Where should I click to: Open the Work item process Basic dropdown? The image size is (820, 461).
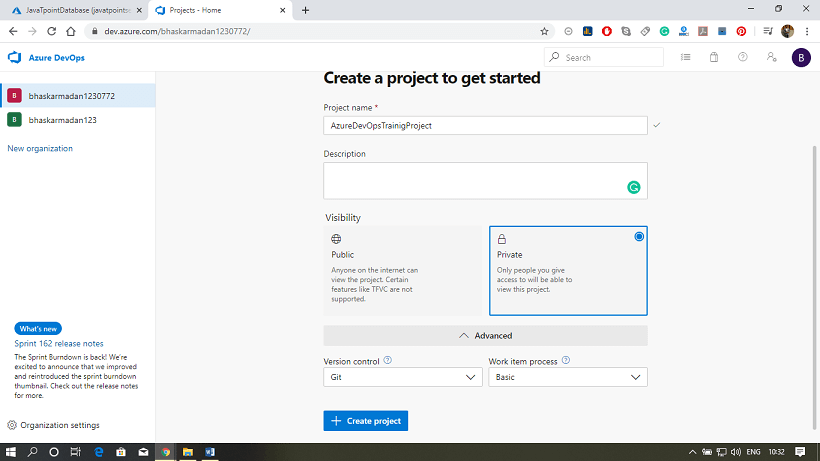tap(568, 377)
